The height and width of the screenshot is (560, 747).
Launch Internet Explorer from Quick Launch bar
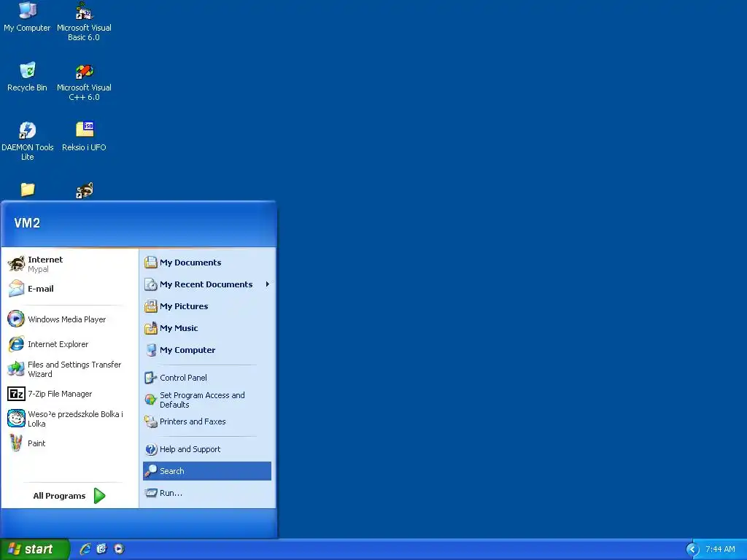pos(85,549)
